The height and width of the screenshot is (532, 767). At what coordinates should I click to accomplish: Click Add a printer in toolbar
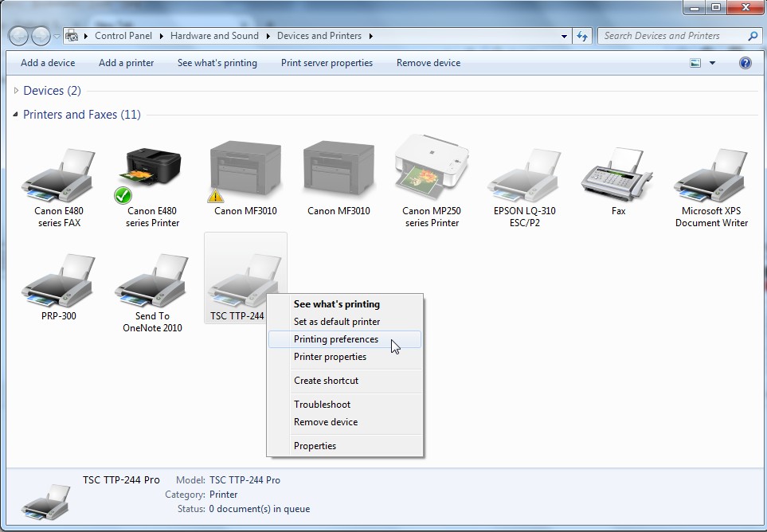pos(127,63)
